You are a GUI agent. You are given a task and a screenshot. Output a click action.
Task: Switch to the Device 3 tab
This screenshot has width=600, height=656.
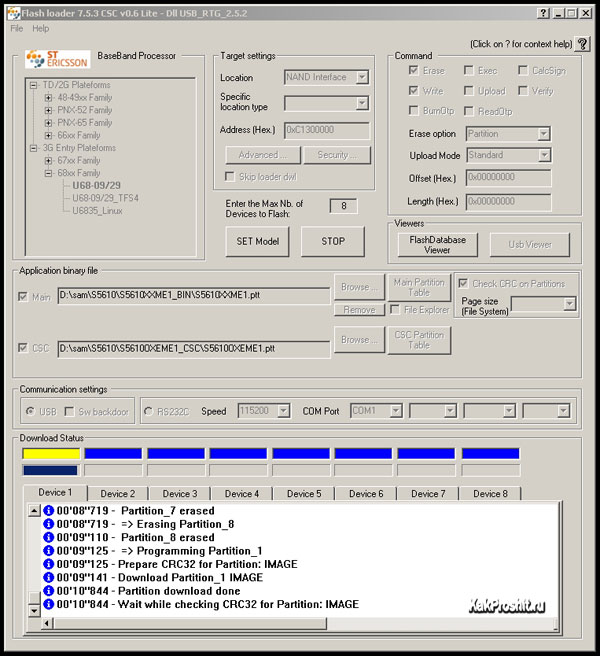click(x=180, y=493)
